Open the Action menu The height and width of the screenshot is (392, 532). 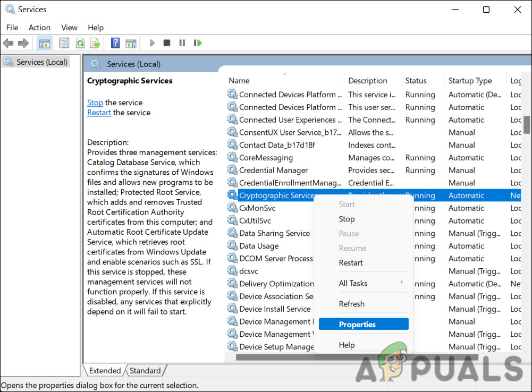39,27
